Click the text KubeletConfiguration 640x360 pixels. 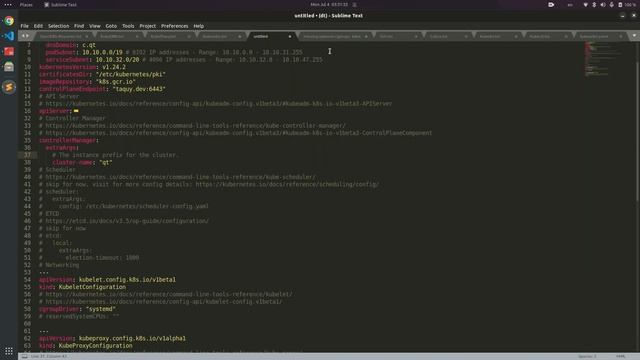[92, 287]
